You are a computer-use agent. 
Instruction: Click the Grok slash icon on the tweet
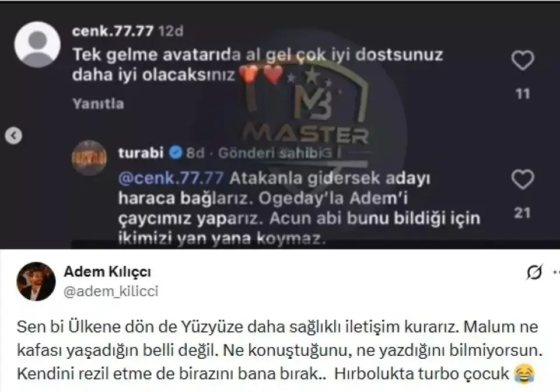tap(534, 273)
